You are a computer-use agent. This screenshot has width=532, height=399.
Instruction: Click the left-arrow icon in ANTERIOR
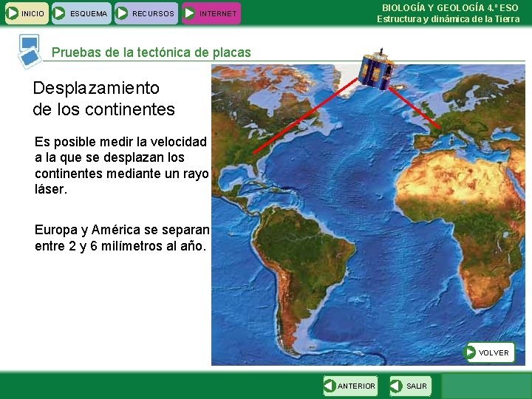pos(330,386)
